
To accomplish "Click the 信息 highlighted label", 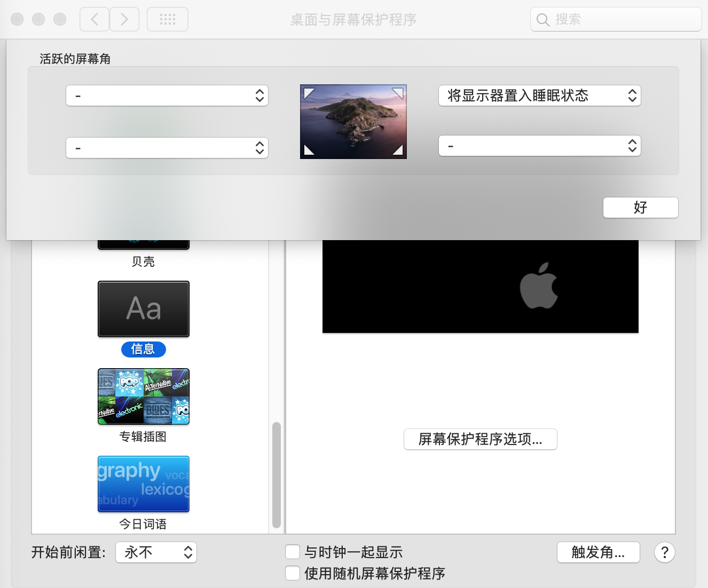I will click(x=144, y=349).
